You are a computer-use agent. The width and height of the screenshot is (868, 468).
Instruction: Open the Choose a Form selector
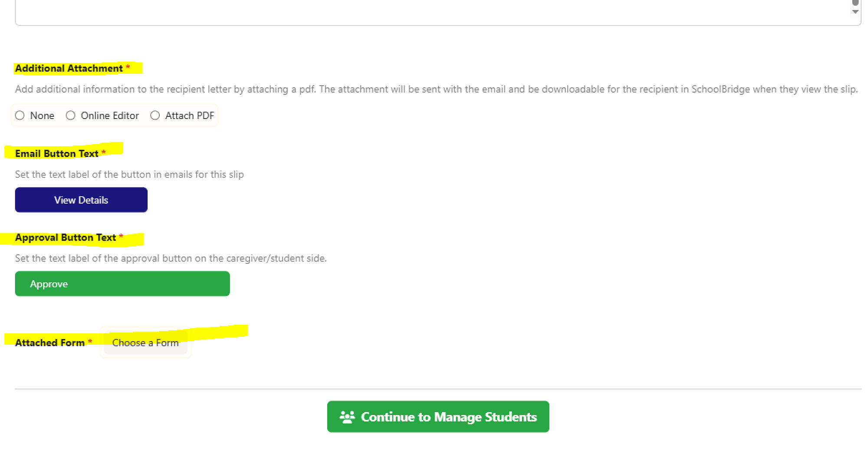145,343
